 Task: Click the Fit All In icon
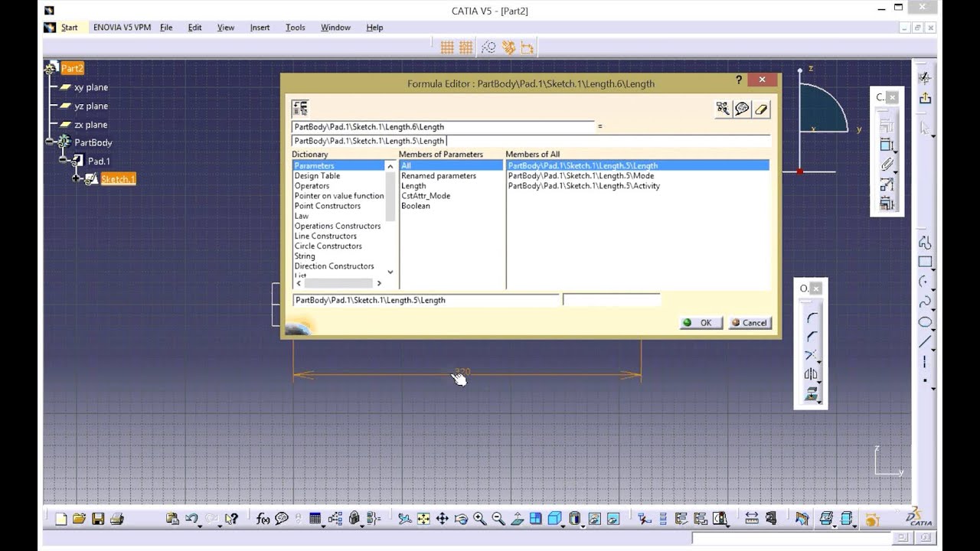tap(423, 519)
